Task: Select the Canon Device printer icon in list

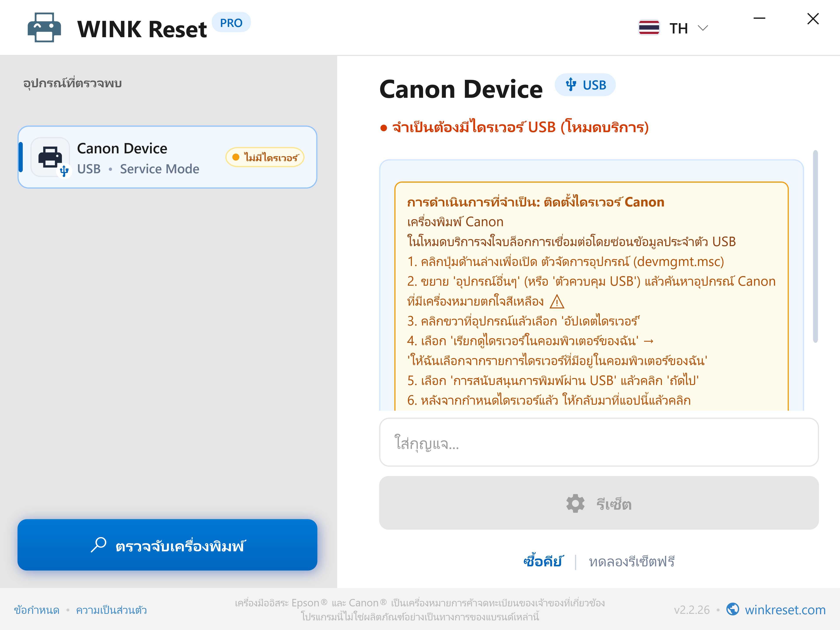Action: click(x=51, y=157)
